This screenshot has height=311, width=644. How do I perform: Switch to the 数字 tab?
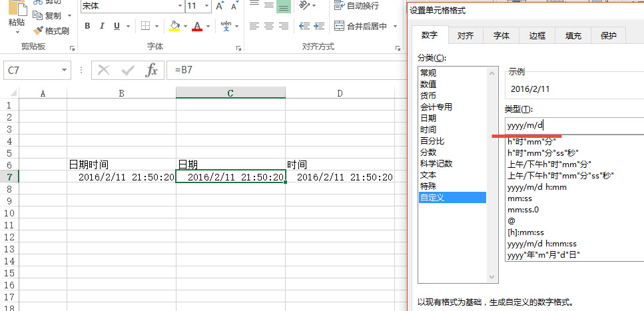pos(429,35)
